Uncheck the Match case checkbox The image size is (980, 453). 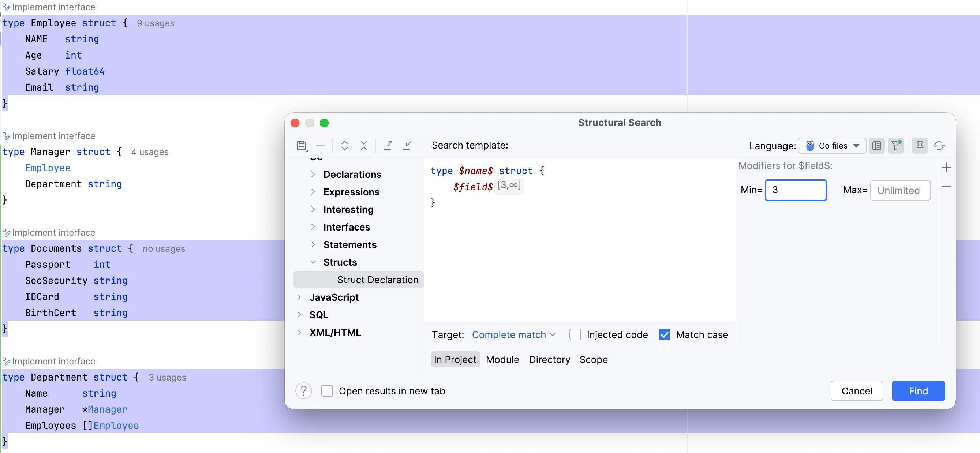coord(664,335)
